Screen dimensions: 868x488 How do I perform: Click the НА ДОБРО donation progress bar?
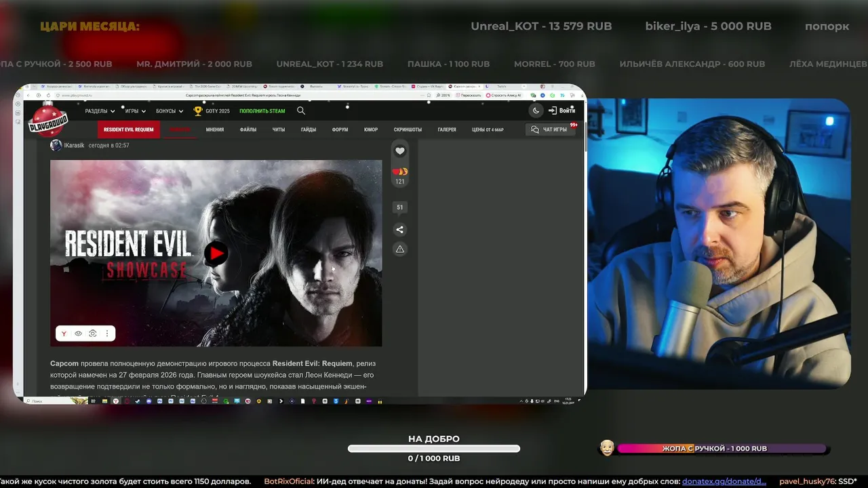pos(434,449)
